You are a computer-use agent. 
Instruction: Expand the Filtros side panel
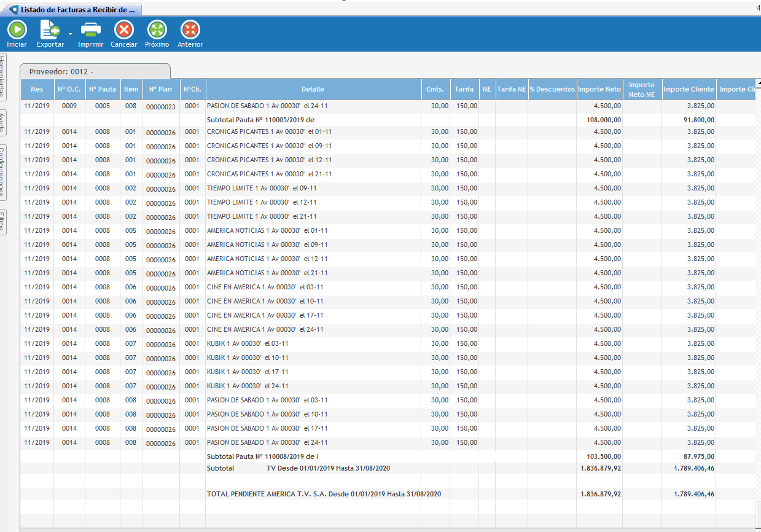point(3,222)
